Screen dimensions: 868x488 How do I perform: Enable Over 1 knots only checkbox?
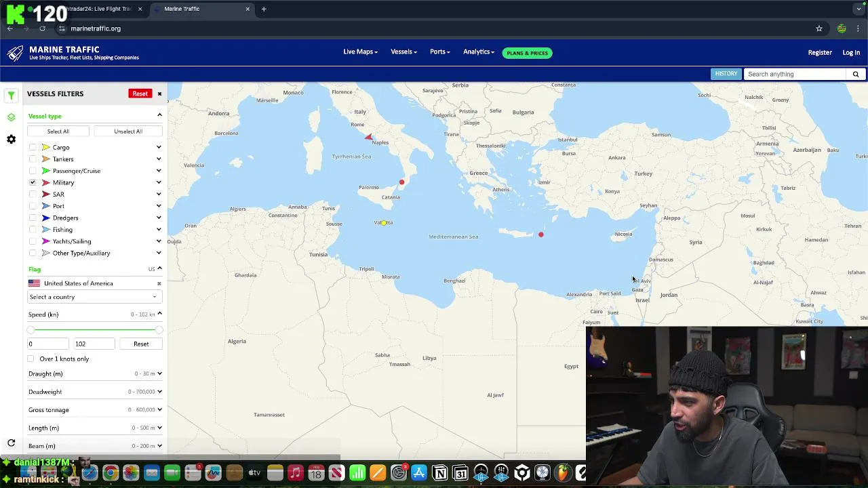coord(31,359)
